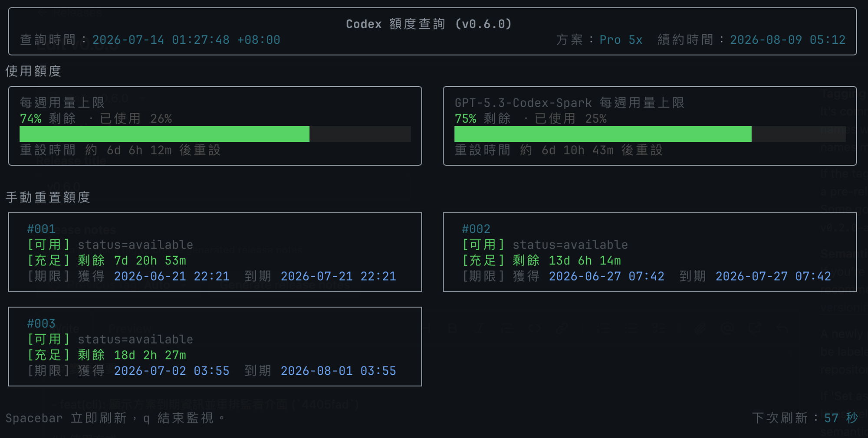Click expiry date 2026-07-27 07:42

(773, 276)
